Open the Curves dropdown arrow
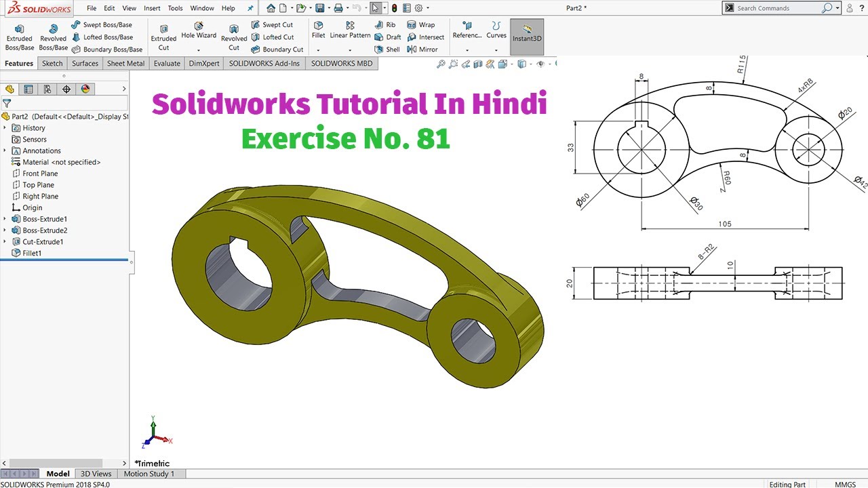The height and width of the screenshot is (488, 868). [496, 49]
